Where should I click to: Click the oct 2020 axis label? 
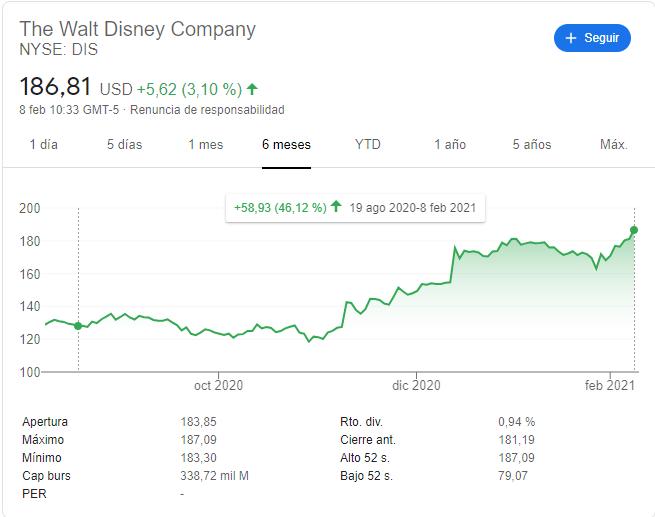coord(218,385)
